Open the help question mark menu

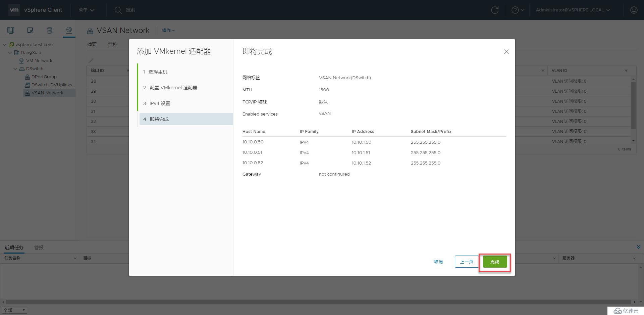(x=518, y=10)
